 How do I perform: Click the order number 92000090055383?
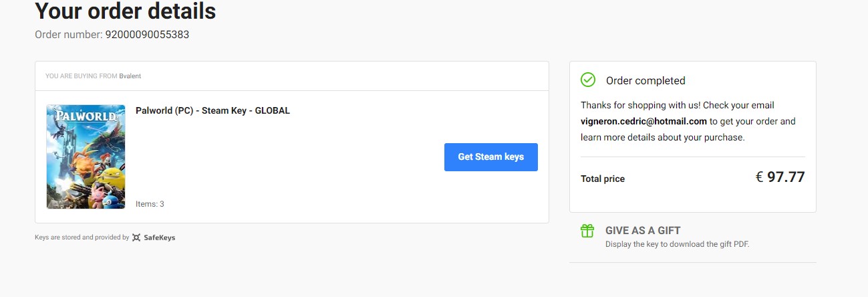(x=147, y=35)
